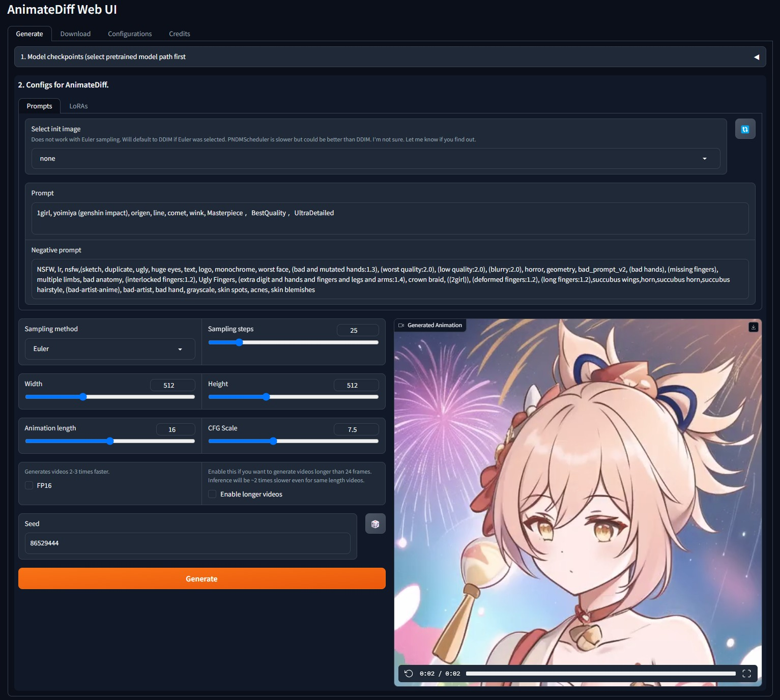Click the Width value box showing 512
This screenshot has height=700, width=780.
click(172, 385)
